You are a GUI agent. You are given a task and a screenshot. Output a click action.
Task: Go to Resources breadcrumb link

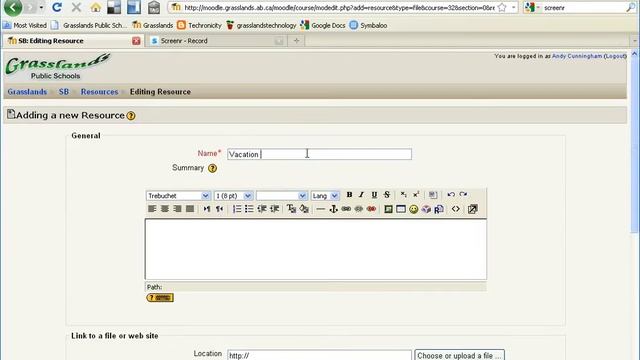pos(99,92)
